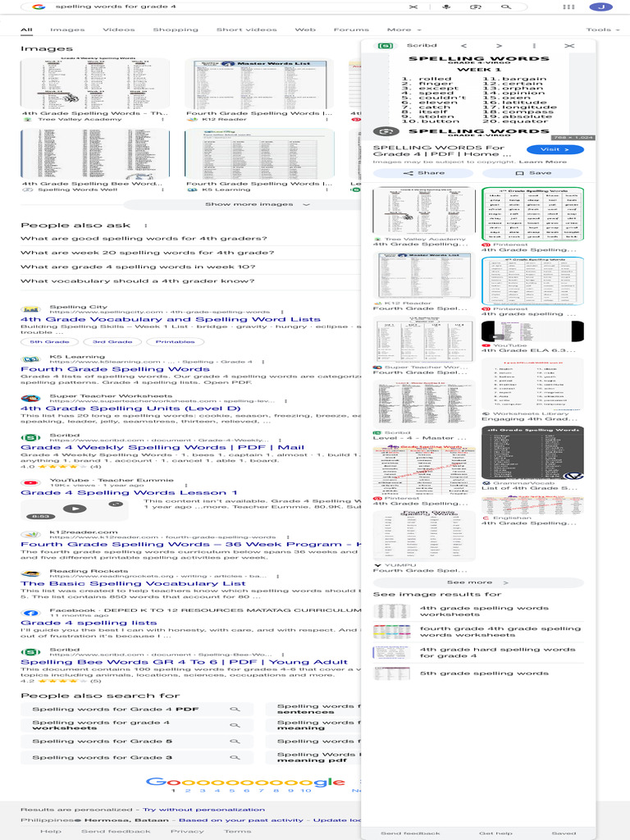Open the Tools dropdown
Viewport: 630px width, 840px height.
(602, 30)
